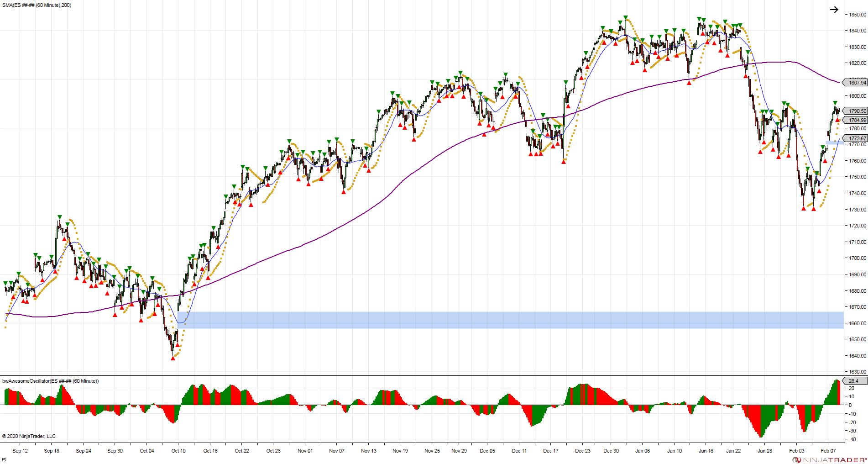Click the -20 oscillator axis label

852,422
